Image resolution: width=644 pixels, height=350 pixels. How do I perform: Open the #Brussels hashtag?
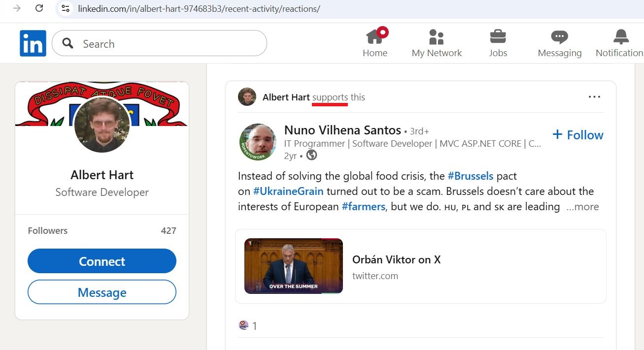point(471,176)
